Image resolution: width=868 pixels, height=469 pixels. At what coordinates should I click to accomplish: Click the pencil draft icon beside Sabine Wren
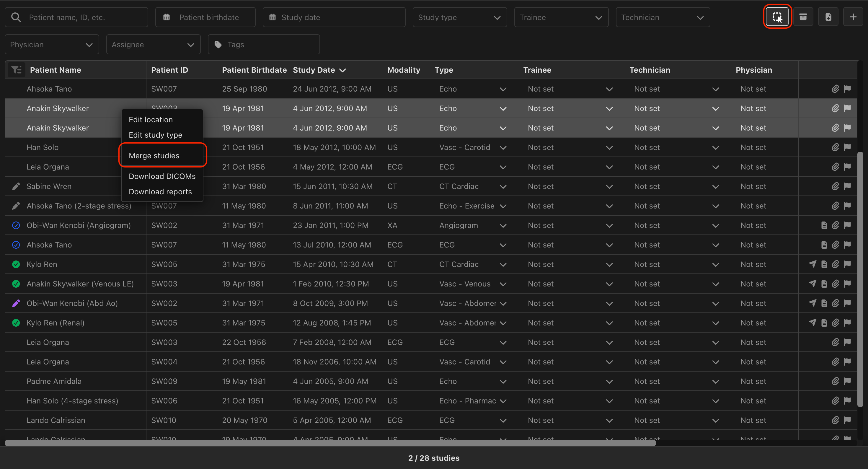(16, 186)
